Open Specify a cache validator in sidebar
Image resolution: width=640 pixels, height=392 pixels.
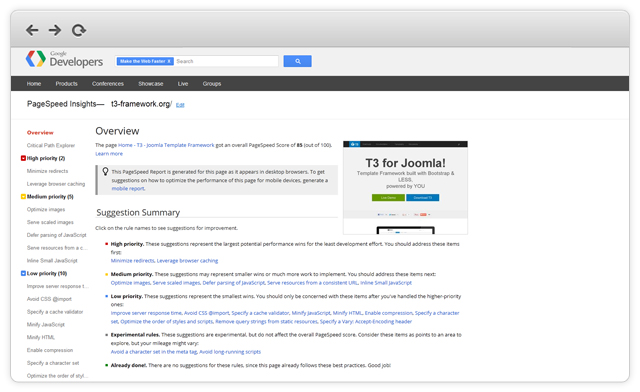click(55, 312)
